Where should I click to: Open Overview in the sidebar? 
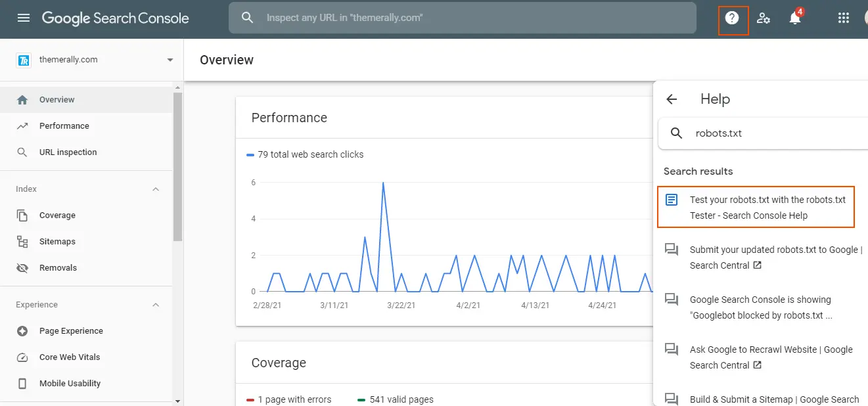tap(86, 100)
